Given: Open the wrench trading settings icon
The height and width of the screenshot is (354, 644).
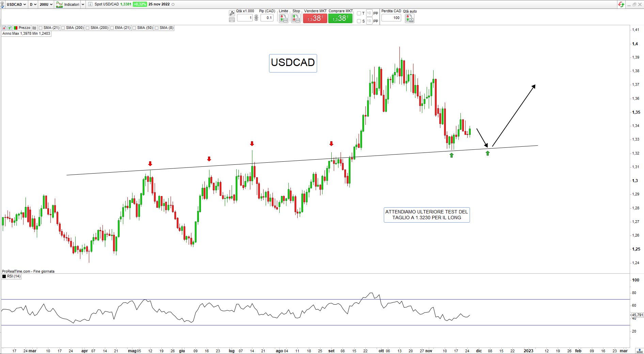Looking at the screenshot, I should tap(232, 13).
